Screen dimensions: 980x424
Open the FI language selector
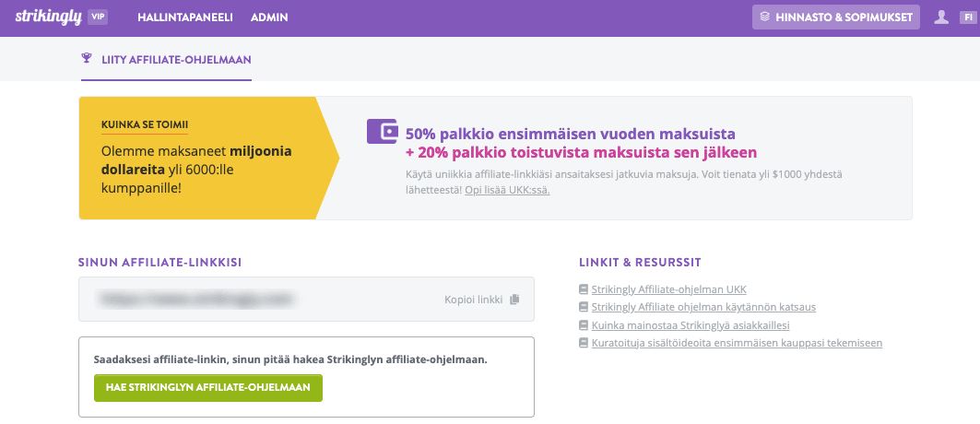coord(966,18)
